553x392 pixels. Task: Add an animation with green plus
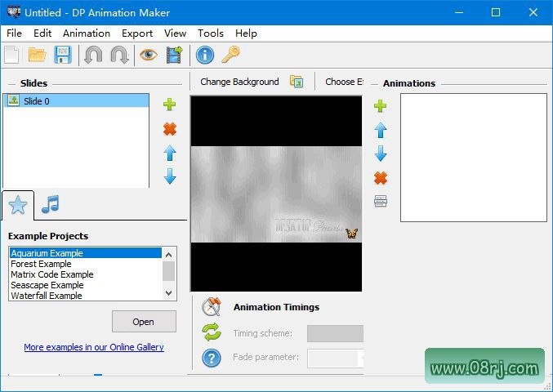(x=380, y=106)
